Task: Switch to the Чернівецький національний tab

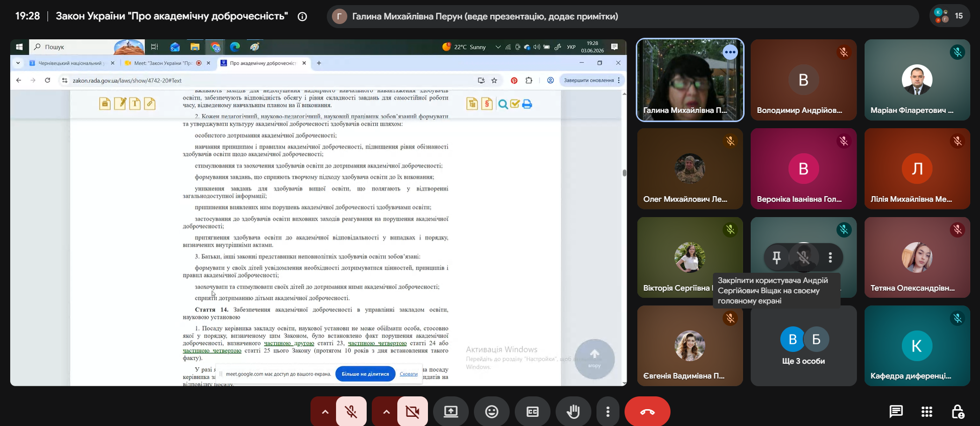Action: point(71,63)
